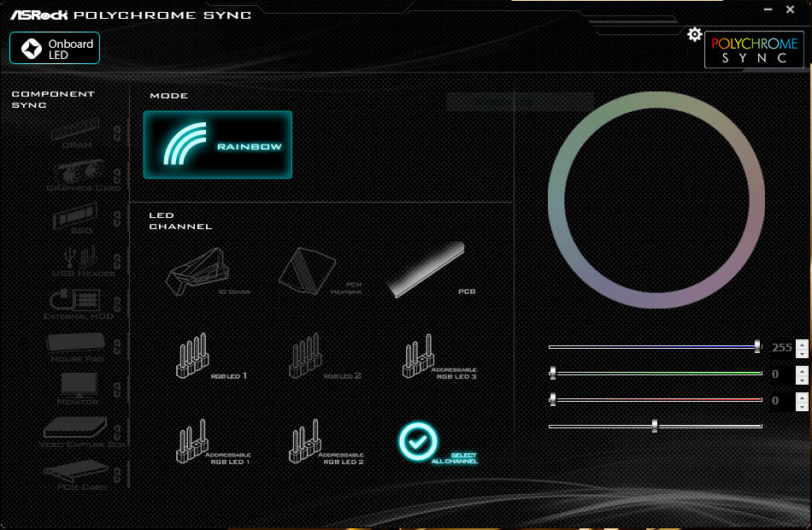Viewport: 812px width, 530px height.
Task: Toggle the PCIe Card sync link
Action: pos(118,475)
